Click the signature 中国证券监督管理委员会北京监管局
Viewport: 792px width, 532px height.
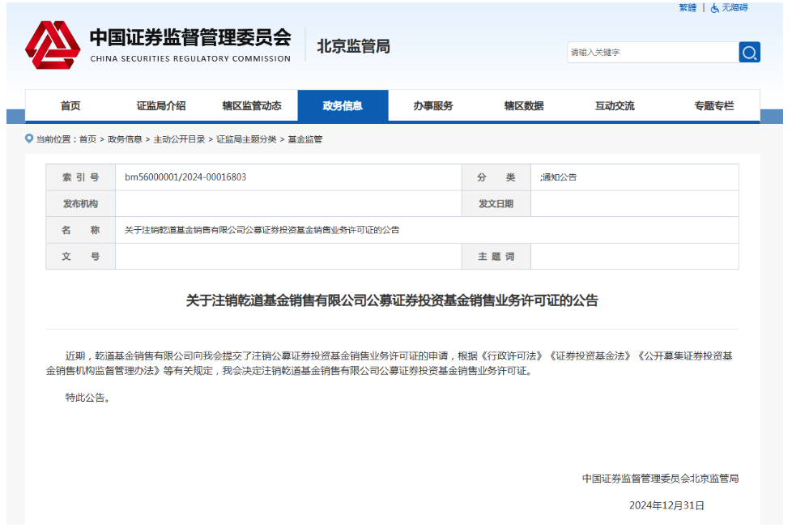click(x=660, y=479)
